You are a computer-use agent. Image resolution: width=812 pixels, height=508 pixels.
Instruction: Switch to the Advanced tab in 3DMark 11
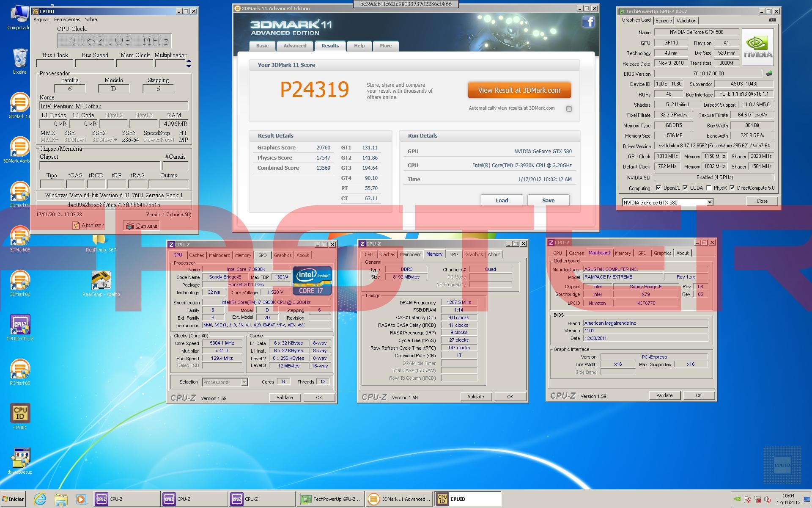click(295, 46)
